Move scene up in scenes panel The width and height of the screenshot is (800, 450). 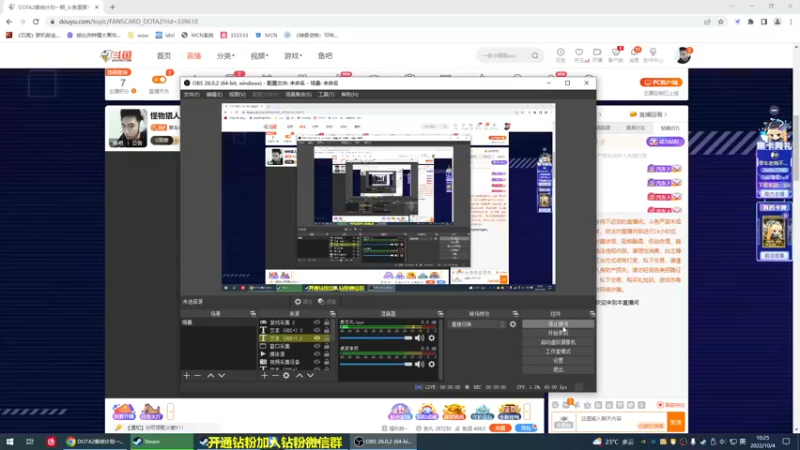pos(210,376)
